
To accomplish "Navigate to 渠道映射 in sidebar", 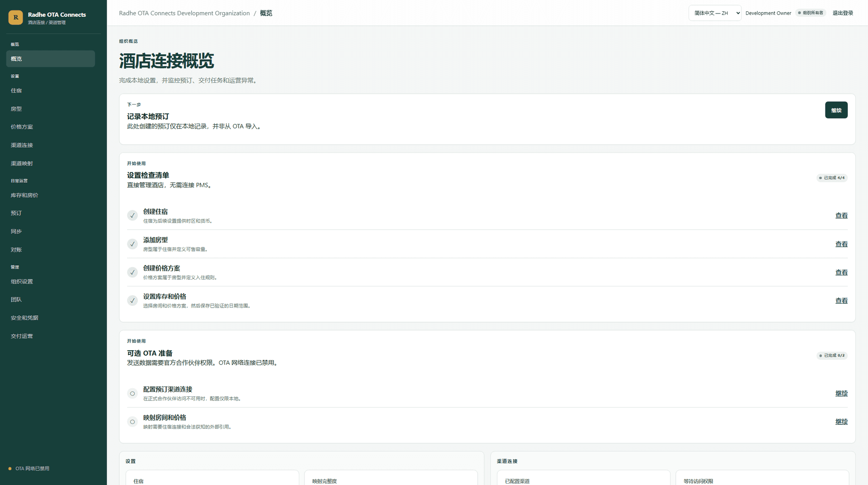I will tap(51, 163).
